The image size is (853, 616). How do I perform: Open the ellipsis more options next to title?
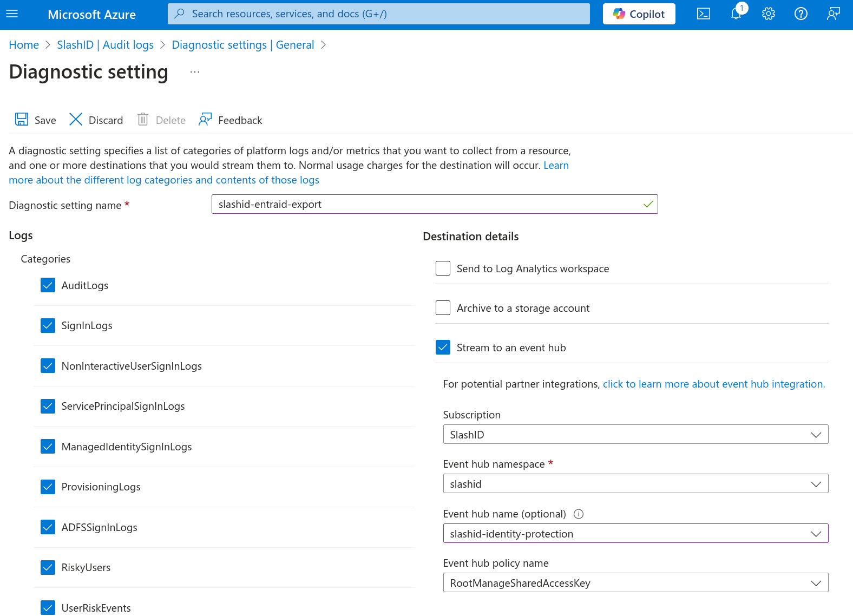[195, 72]
